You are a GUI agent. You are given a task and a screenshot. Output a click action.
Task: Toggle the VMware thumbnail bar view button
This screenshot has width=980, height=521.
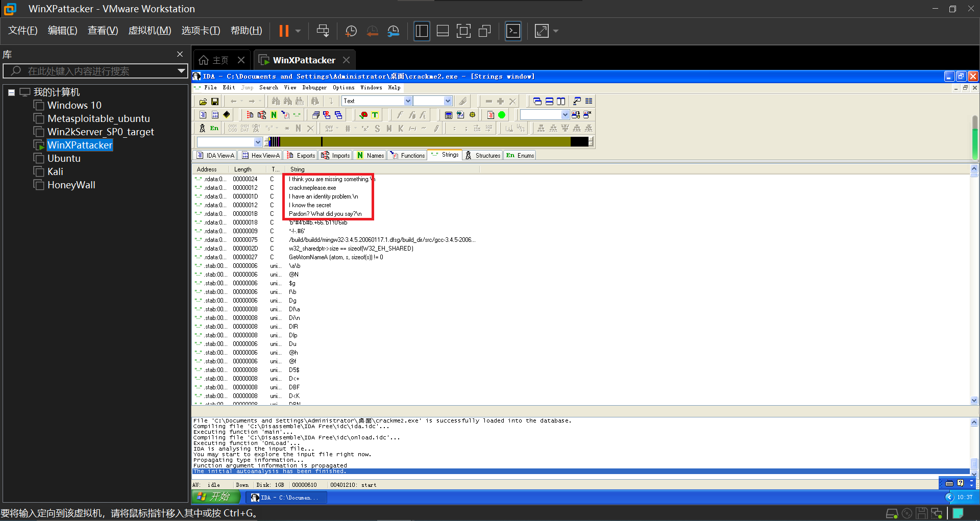click(443, 31)
